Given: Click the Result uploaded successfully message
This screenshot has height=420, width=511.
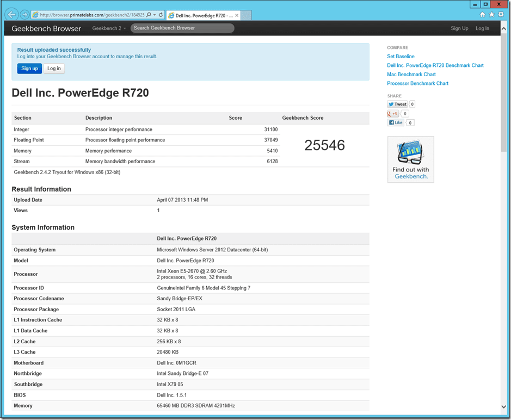Looking at the screenshot, I should point(54,50).
